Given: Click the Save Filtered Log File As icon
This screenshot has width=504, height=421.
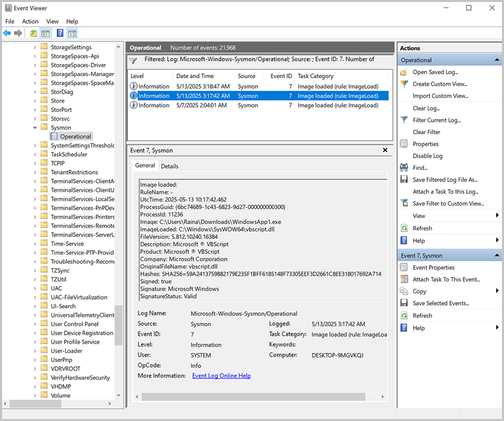Looking at the screenshot, I should [x=404, y=180].
